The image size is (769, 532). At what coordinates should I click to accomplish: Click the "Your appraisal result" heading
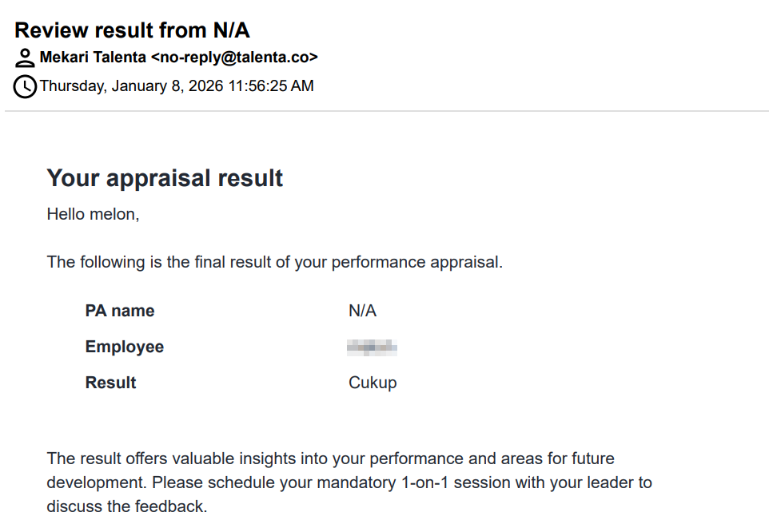pos(165,177)
